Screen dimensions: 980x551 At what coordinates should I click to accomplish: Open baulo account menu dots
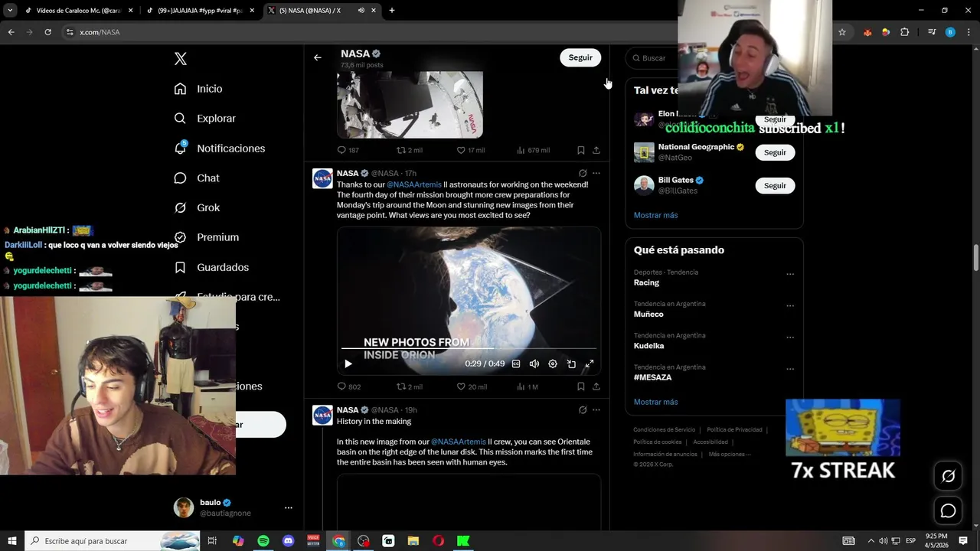pos(289,507)
